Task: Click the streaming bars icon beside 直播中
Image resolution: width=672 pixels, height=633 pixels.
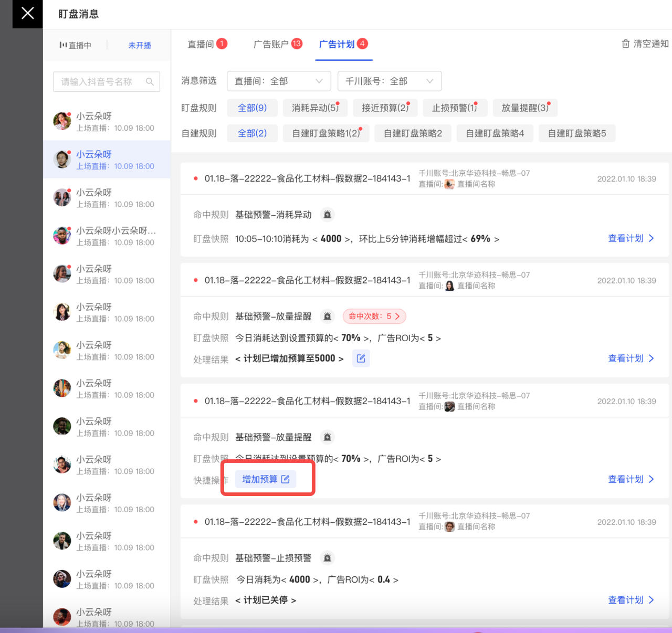Action: pyautogui.click(x=63, y=45)
